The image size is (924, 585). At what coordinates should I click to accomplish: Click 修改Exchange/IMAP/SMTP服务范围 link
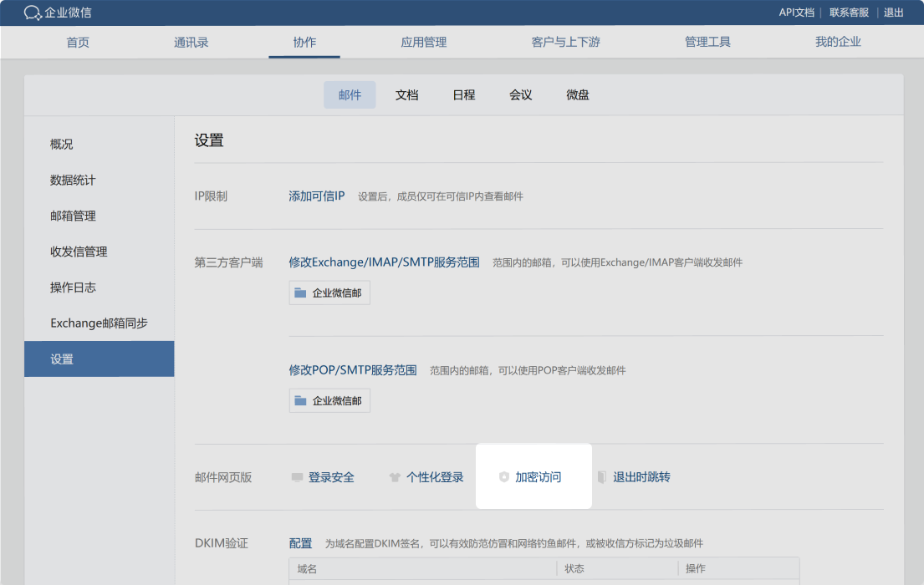[x=384, y=262]
